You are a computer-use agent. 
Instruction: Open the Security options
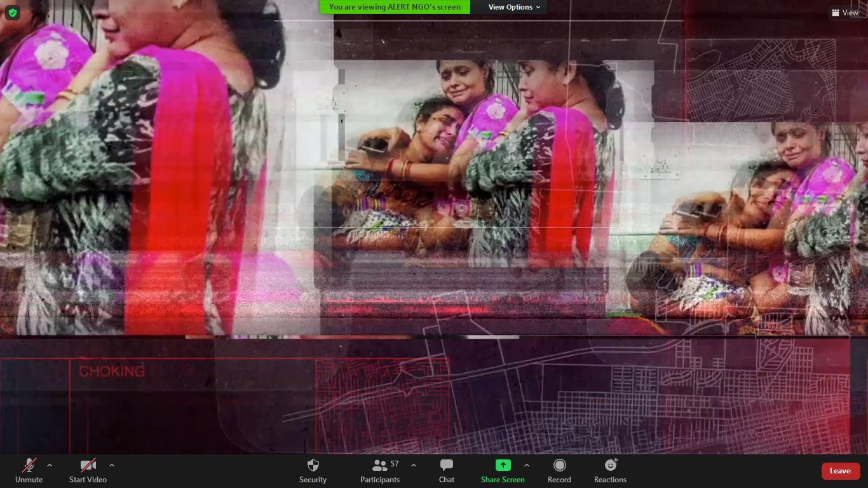(x=313, y=471)
